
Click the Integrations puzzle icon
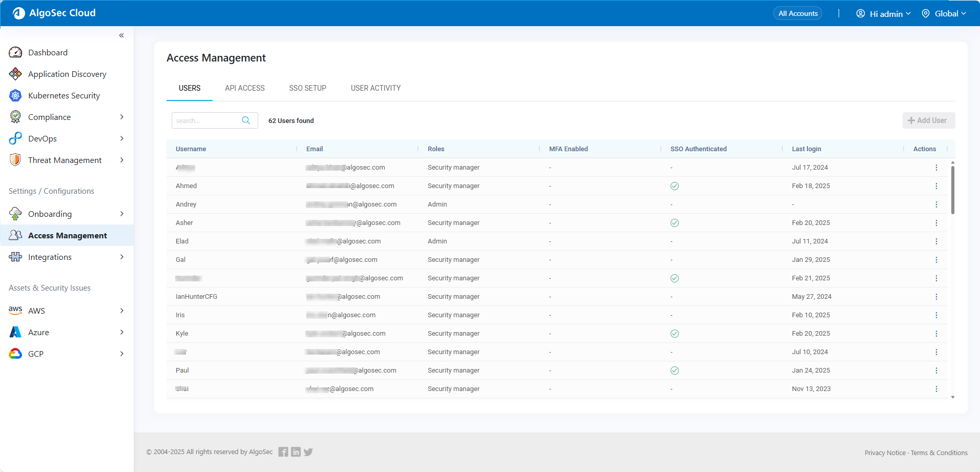point(15,257)
